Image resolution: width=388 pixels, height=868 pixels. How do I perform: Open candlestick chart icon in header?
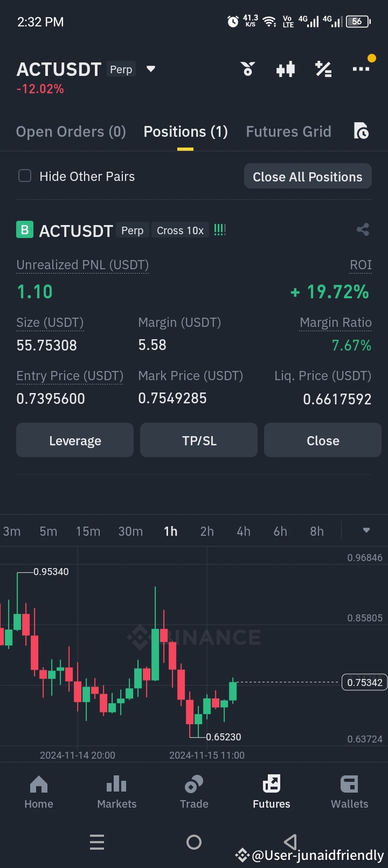[286, 69]
